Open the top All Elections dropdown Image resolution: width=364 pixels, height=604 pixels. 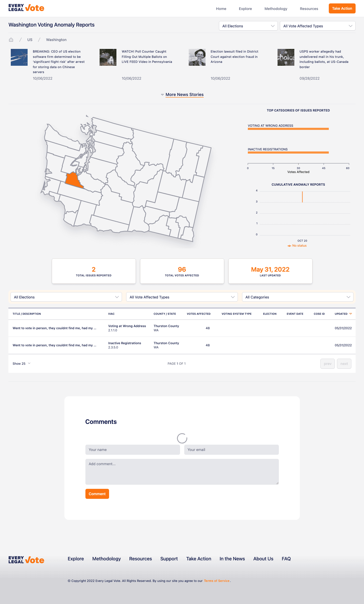(248, 26)
